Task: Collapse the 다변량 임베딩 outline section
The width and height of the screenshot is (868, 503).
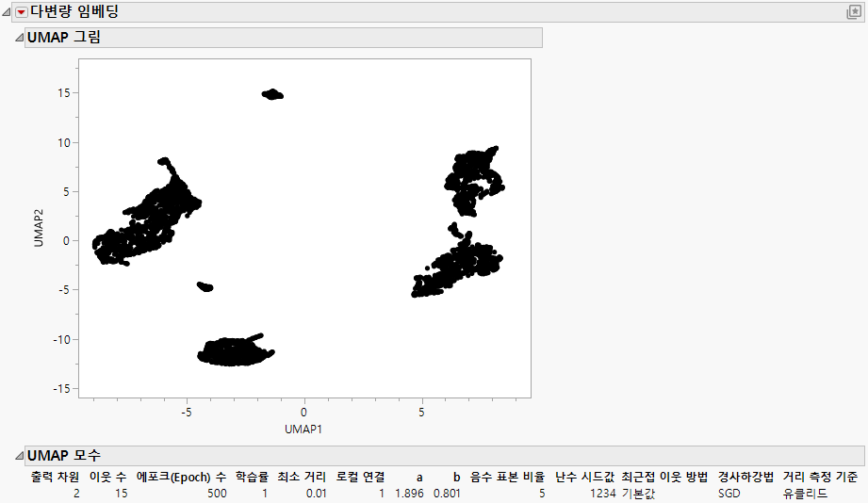Action: coord(6,12)
